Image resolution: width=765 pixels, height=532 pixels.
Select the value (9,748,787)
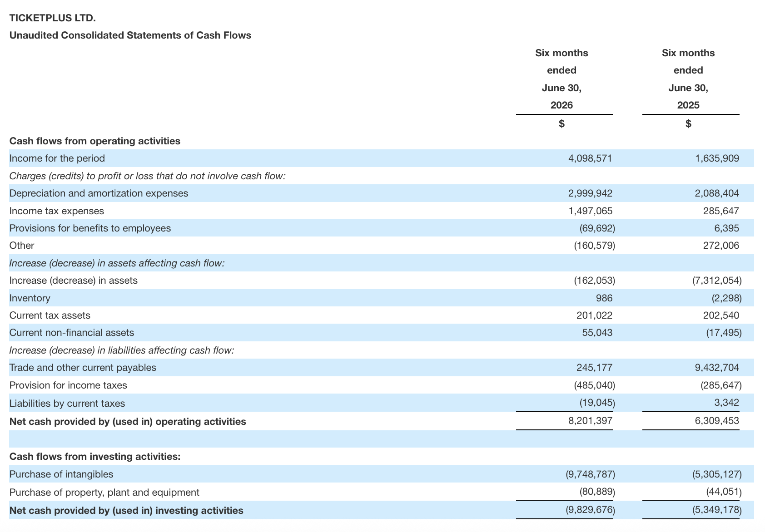(590, 474)
